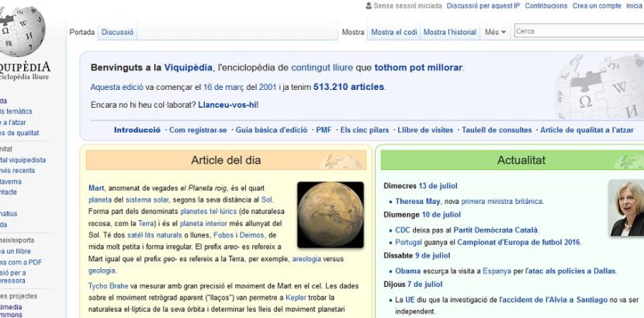Switch to the Portada tab

click(82, 32)
